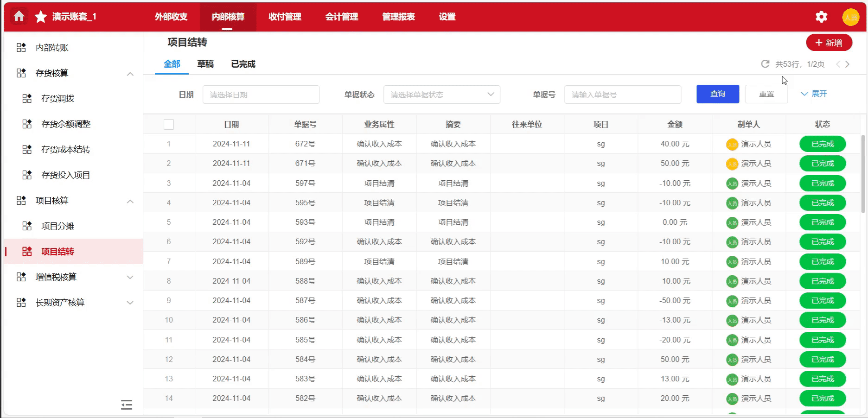Switch to the 草稿 tab

205,64
